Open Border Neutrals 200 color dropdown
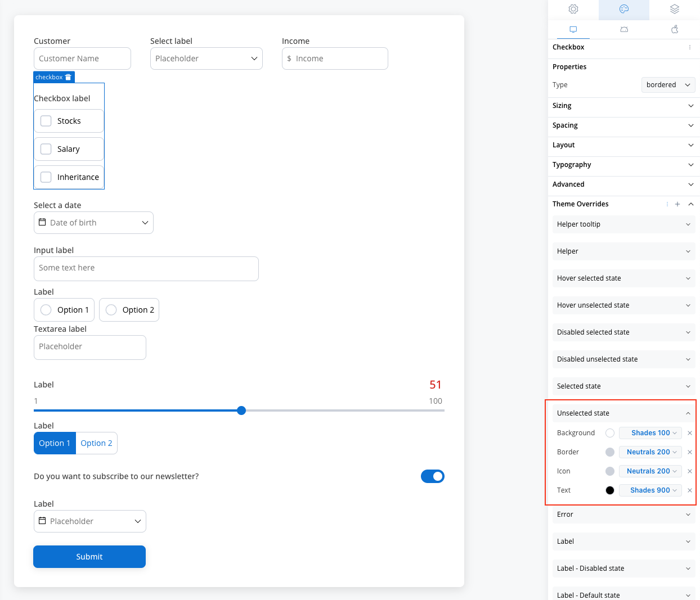This screenshot has height=600, width=700. click(650, 452)
